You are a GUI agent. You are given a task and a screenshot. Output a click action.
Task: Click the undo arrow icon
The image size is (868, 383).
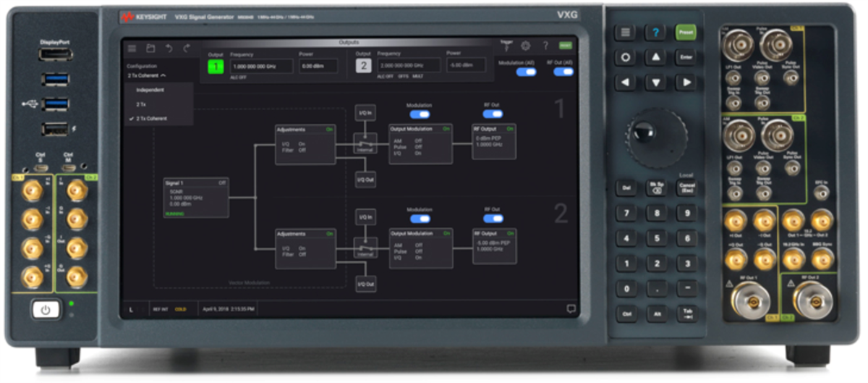(x=169, y=49)
